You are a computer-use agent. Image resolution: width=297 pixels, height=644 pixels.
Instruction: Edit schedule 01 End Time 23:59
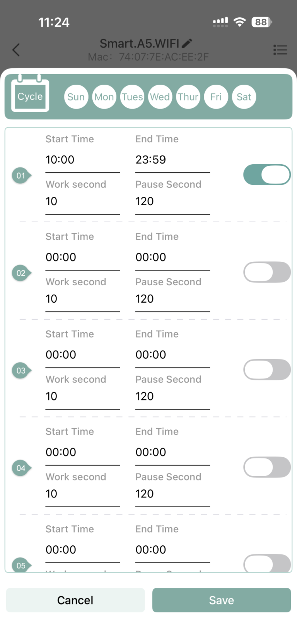172,160
